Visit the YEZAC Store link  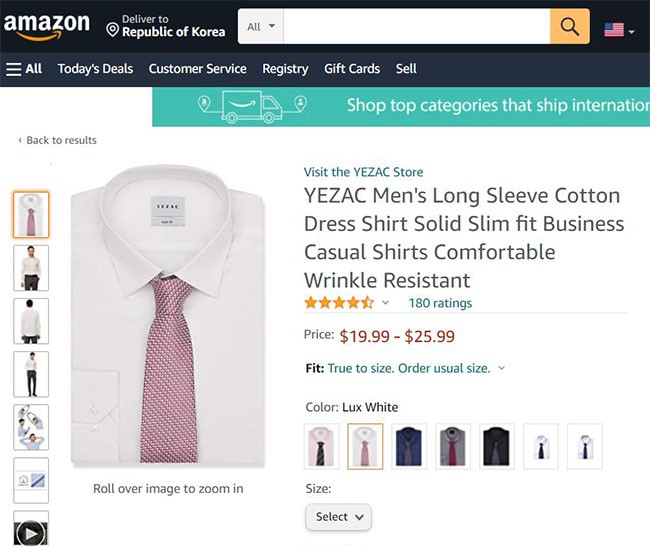[x=363, y=172]
